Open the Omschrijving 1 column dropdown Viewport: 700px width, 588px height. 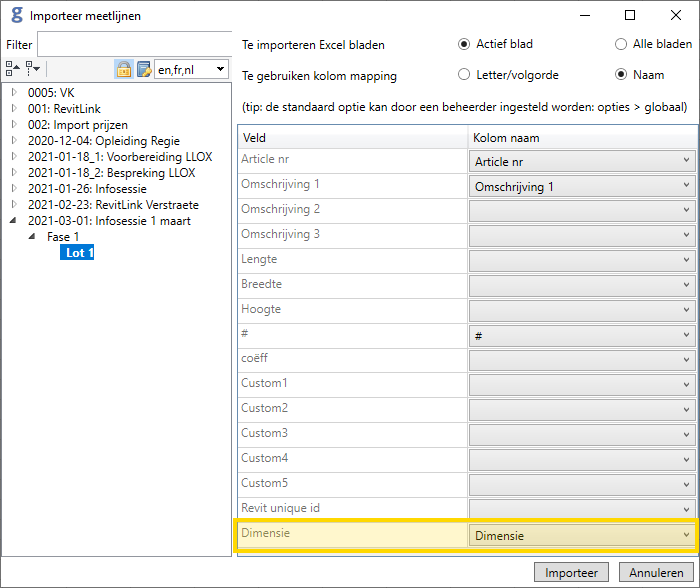pos(582,186)
